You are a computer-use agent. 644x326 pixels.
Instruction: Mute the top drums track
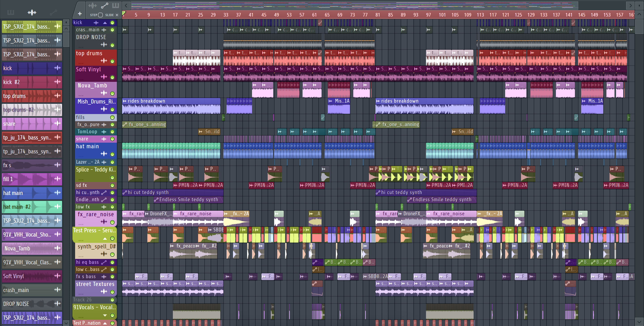112,61
